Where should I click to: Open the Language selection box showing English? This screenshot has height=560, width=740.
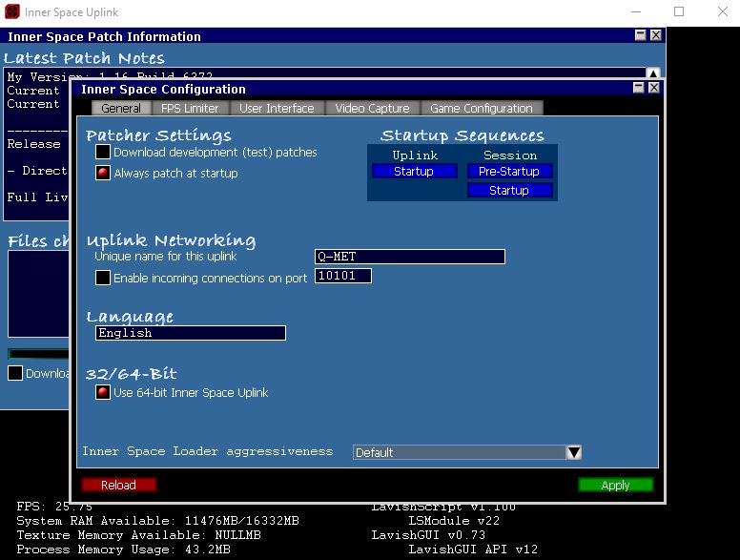click(x=191, y=333)
